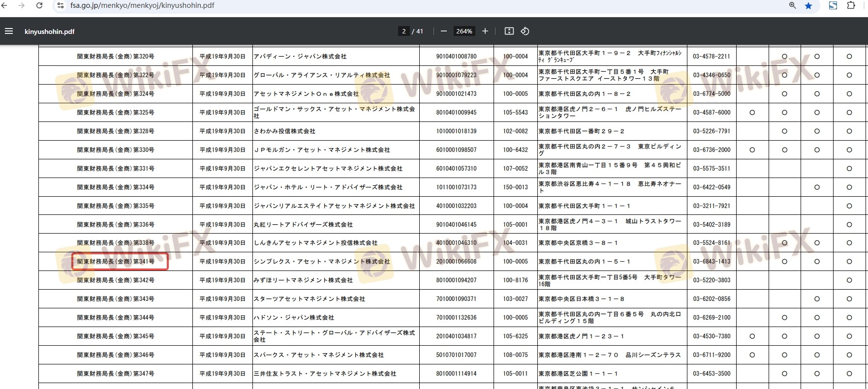
Task: Click the bookmark star icon
Action: pyautogui.click(x=808, y=5)
